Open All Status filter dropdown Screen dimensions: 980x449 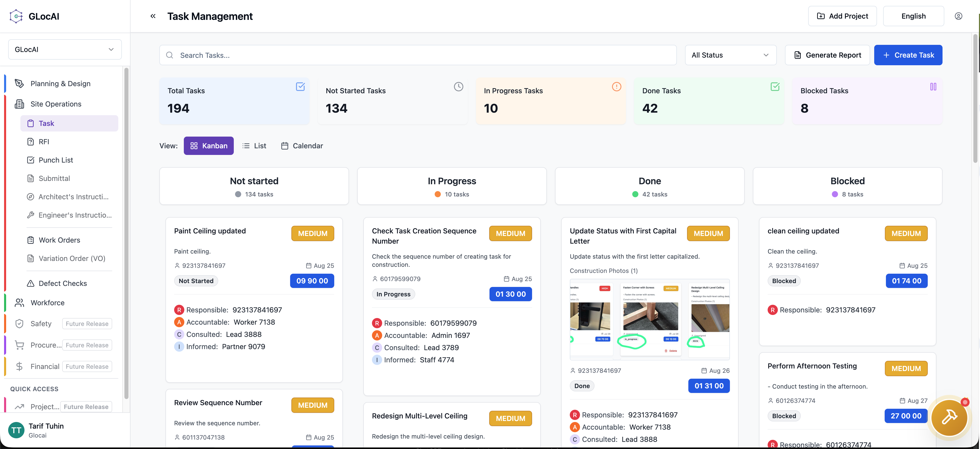click(730, 55)
